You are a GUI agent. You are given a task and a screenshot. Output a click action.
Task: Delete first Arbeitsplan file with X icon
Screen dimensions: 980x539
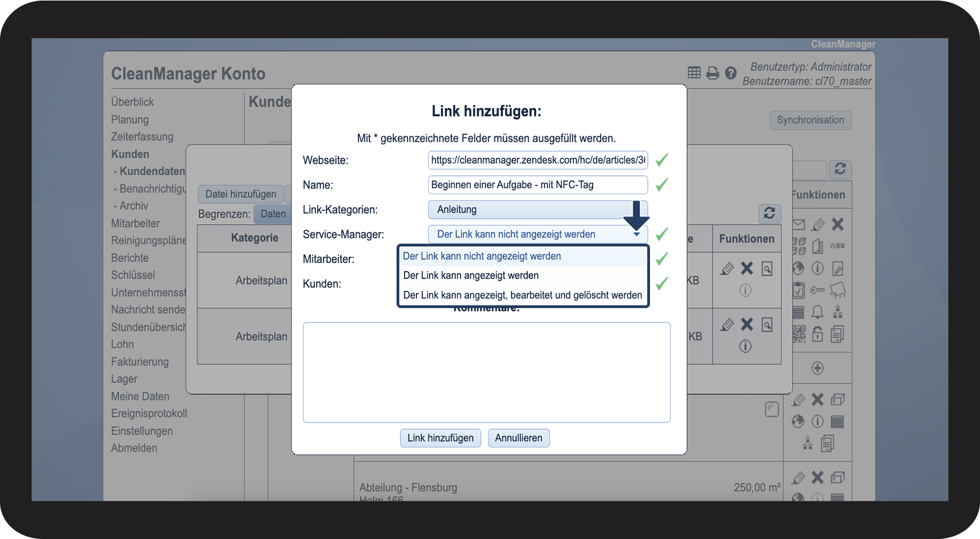(747, 269)
